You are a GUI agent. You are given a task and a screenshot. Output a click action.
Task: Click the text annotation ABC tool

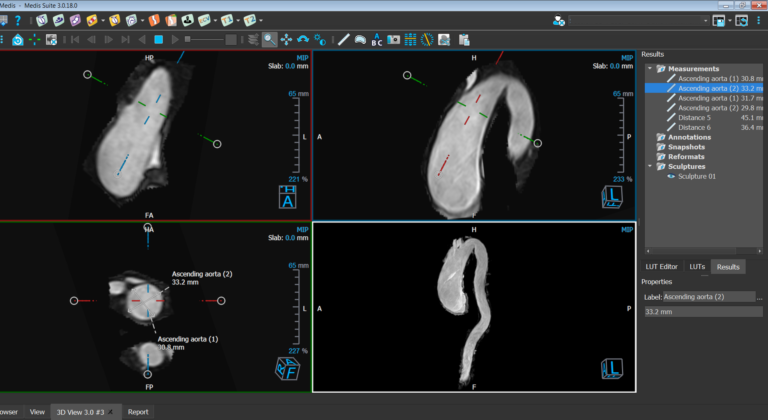pos(377,40)
